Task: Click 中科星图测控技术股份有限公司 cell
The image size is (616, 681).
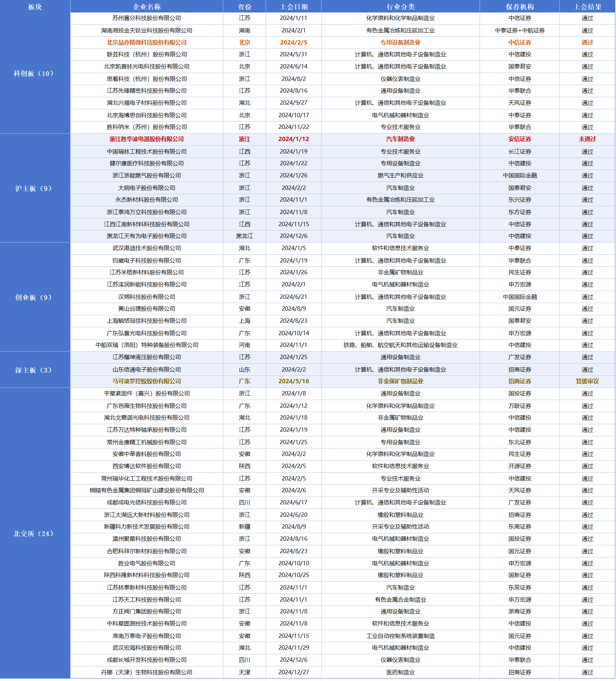Action: pyautogui.click(x=147, y=624)
